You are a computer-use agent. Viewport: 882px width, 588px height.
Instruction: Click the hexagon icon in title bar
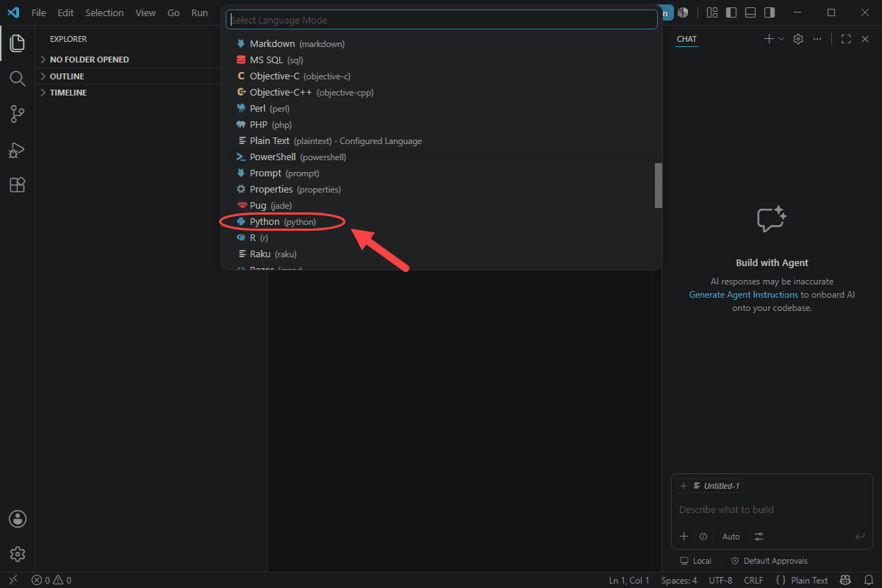(x=683, y=12)
